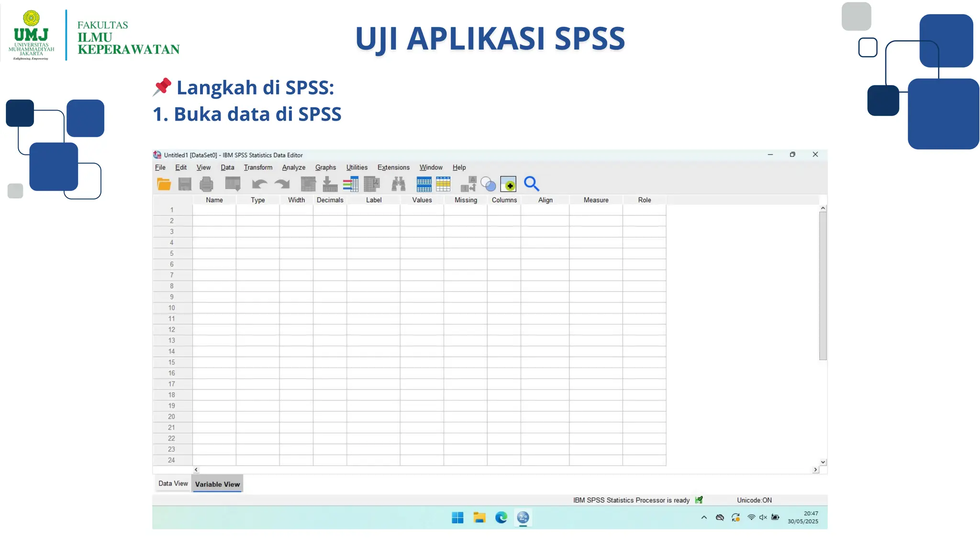Image resolution: width=980 pixels, height=551 pixels.
Task: Click the Missing column header
Action: [x=466, y=200]
